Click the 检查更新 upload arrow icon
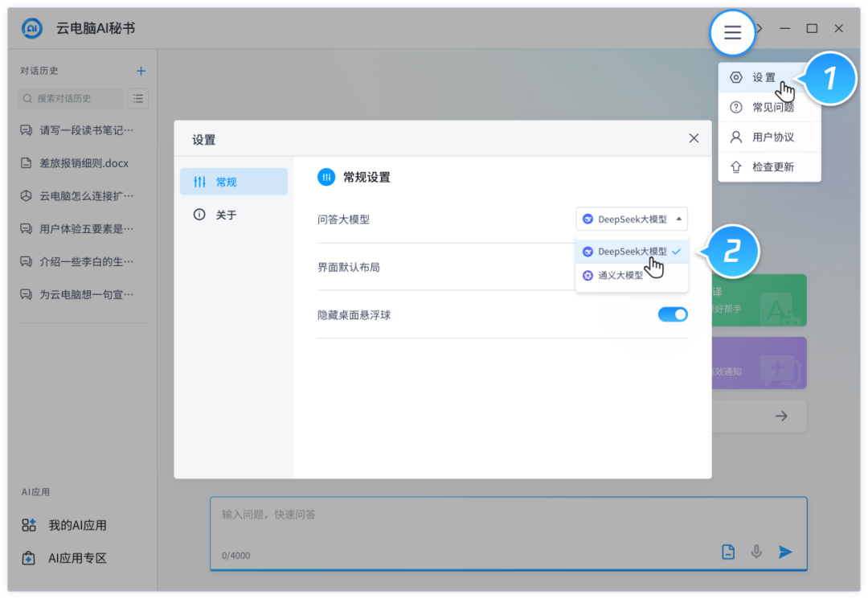 pos(735,166)
